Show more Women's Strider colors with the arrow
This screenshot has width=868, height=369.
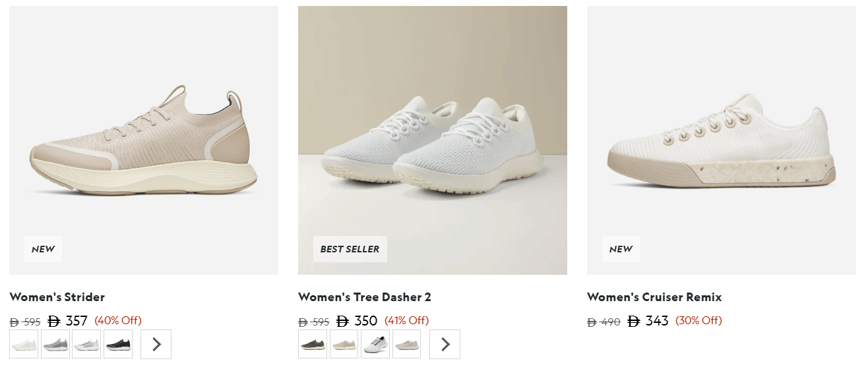pos(156,344)
